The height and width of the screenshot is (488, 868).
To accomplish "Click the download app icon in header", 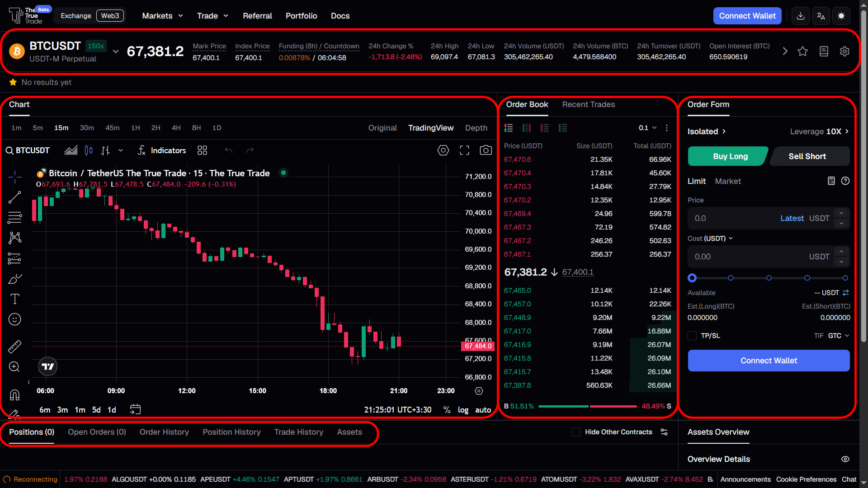I will click(800, 16).
